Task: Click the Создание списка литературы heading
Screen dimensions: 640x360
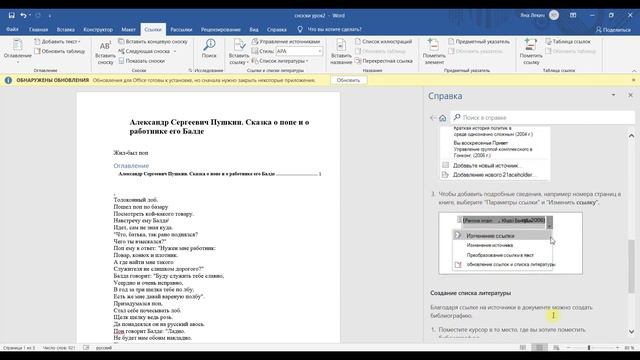Action: [470, 293]
